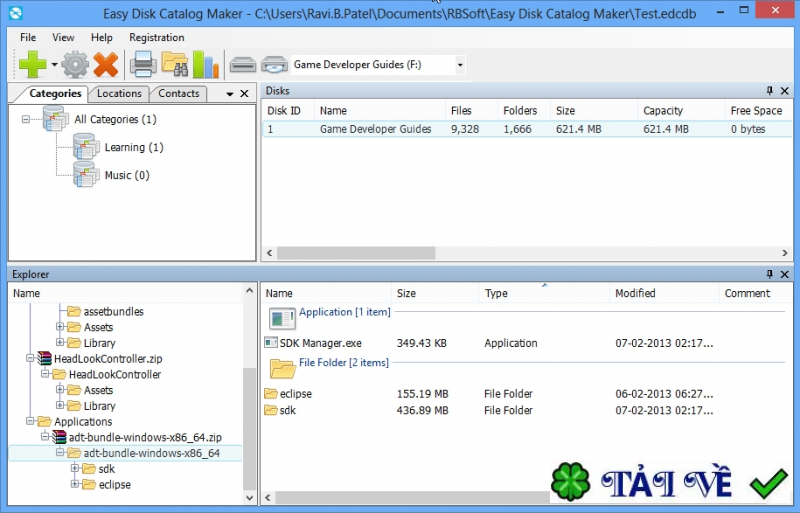Switch to the Locations tab
This screenshot has width=800, height=513.
[119, 93]
